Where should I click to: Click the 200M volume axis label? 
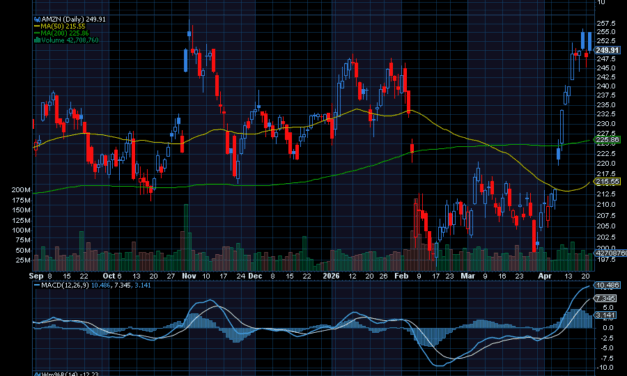21,190
